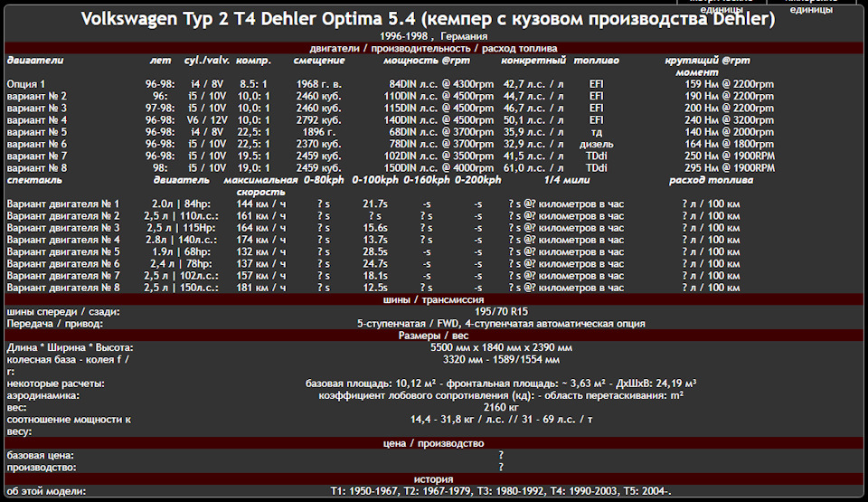
Task: Select the '5500 мм x 1840 мм x 2390 мм' dimensions
Action: [501, 348]
